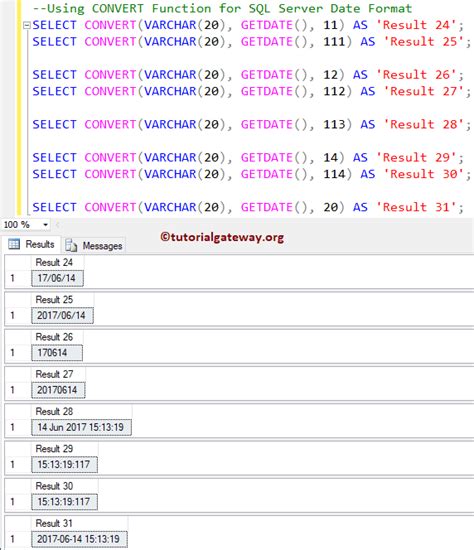Image resolution: width=474 pixels, height=550 pixels.
Task: Click the 'Result 24' alias in the query
Action: click(416, 25)
